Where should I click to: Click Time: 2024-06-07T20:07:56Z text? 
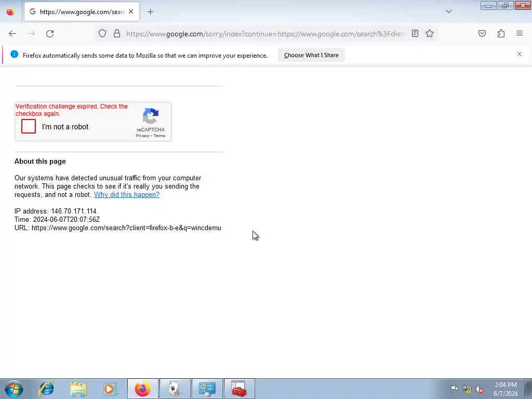click(57, 220)
